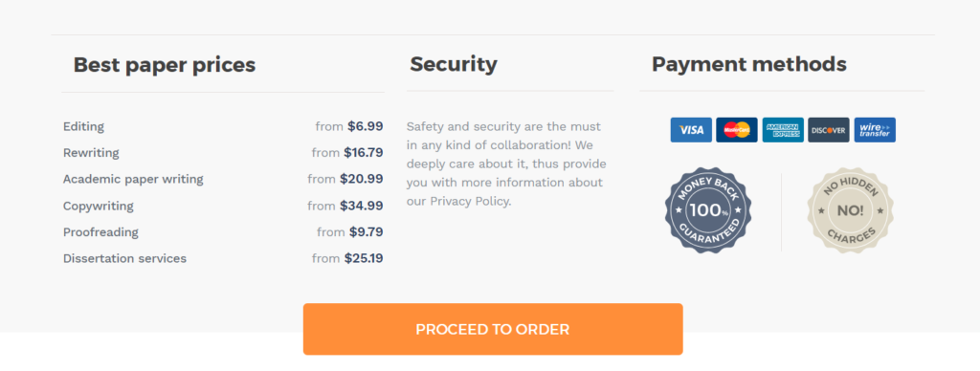Click the $34.99 Copywriting price

[x=361, y=206]
